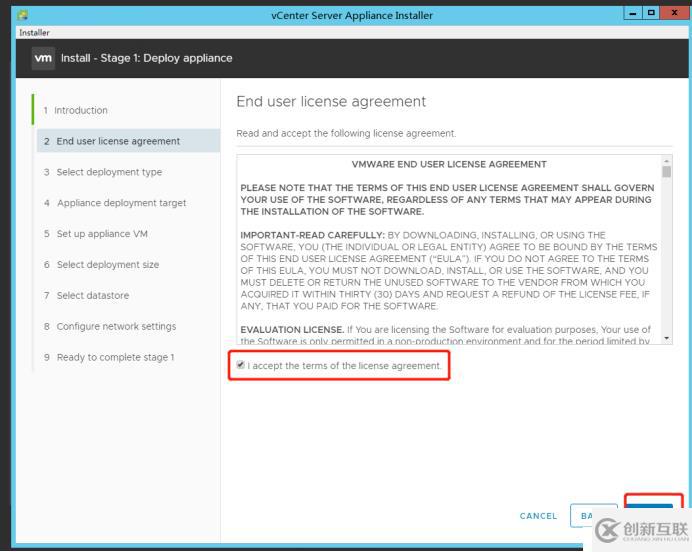
Task: Select step 8 Configure network settings
Action: pos(110,327)
